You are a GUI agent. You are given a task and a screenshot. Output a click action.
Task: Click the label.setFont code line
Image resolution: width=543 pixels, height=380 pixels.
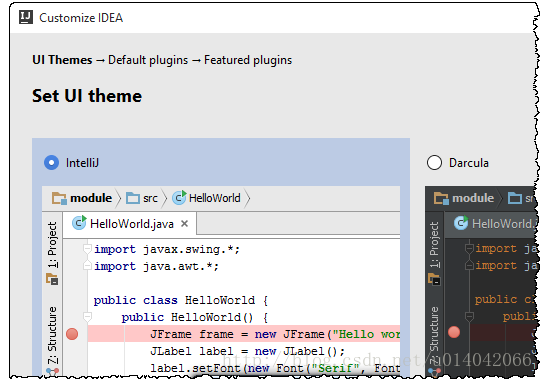[275, 368]
